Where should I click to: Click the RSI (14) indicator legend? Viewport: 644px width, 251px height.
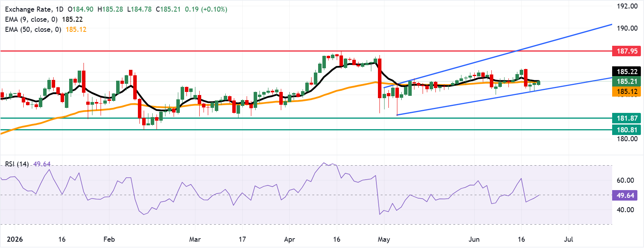coord(17,164)
